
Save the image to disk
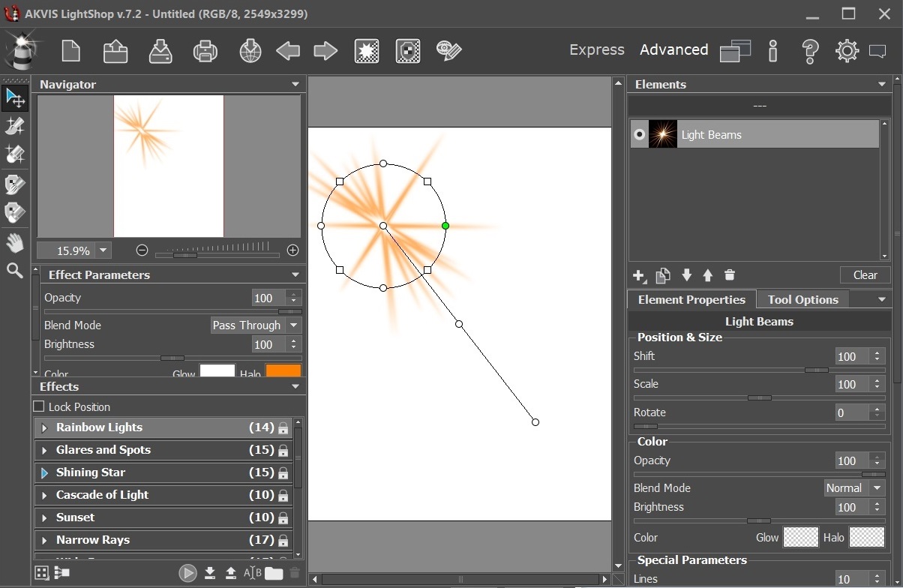[x=160, y=51]
